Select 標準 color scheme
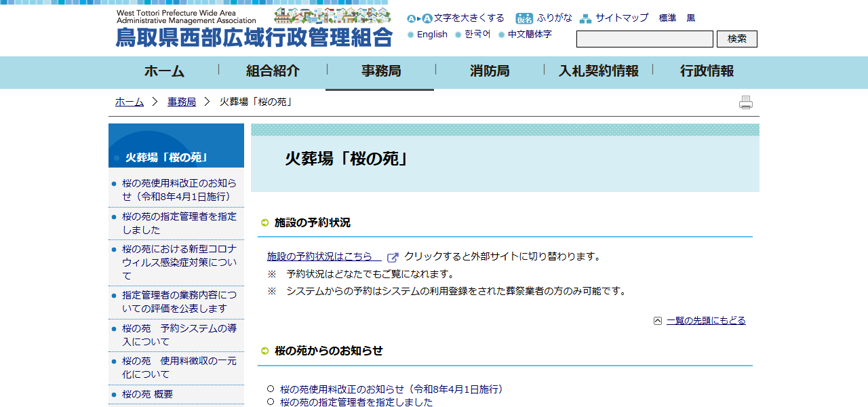This screenshot has height=407, width=868. click(x=668, y=18)
